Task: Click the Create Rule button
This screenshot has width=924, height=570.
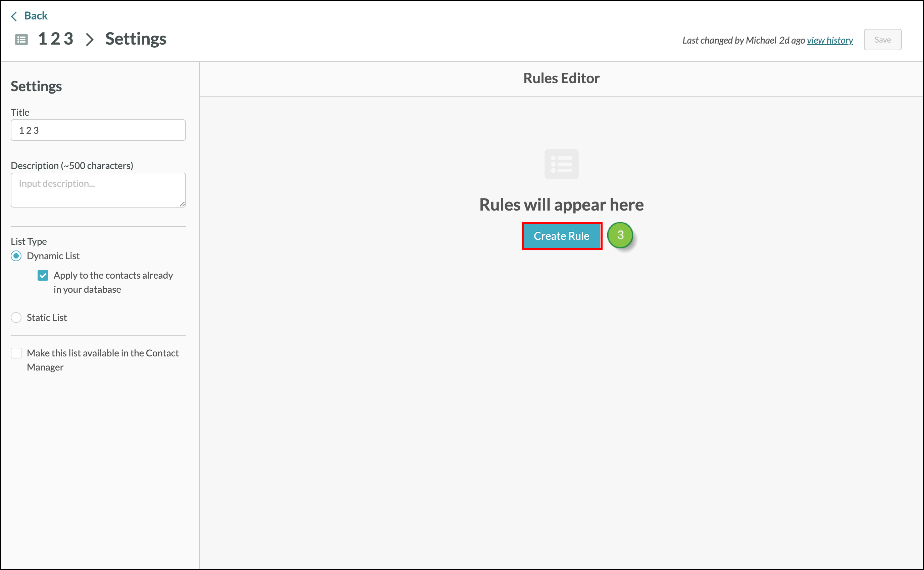Action: tap(561, 236)
